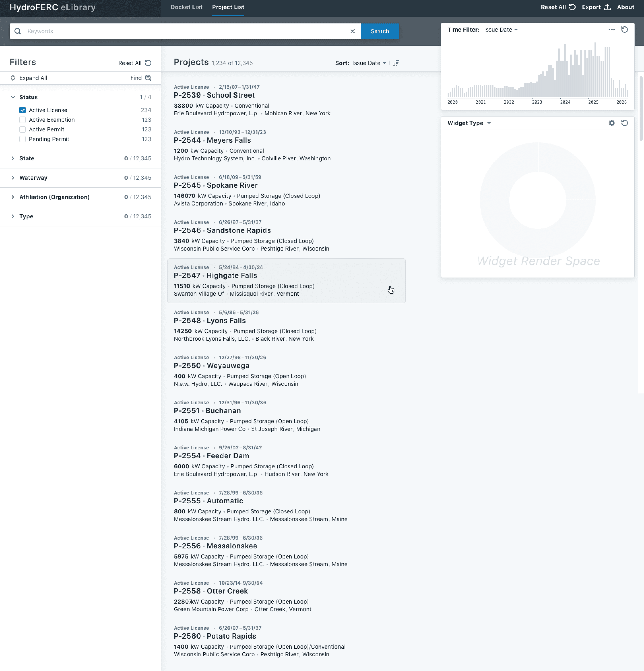Viewport: 644px width, 671px height.
Task: Expand the Type filter section
Action: coord(13,216)
